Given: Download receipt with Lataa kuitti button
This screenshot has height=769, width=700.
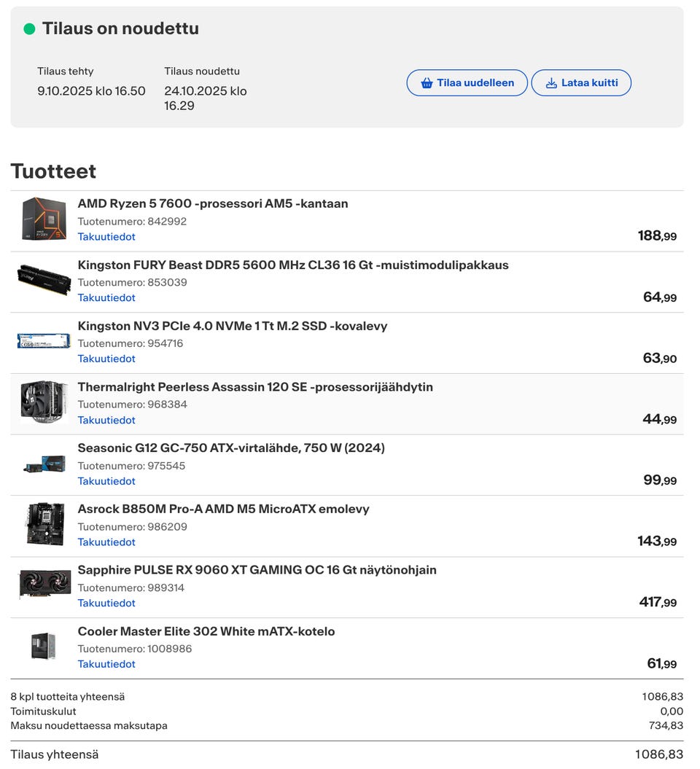Looking at the screenshot, I should pos(581,83).
